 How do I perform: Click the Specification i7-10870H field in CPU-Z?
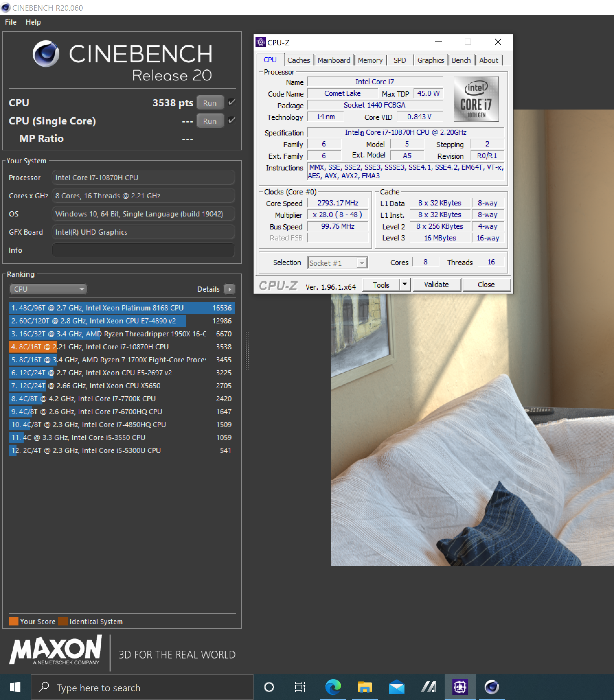coord(405,132)
